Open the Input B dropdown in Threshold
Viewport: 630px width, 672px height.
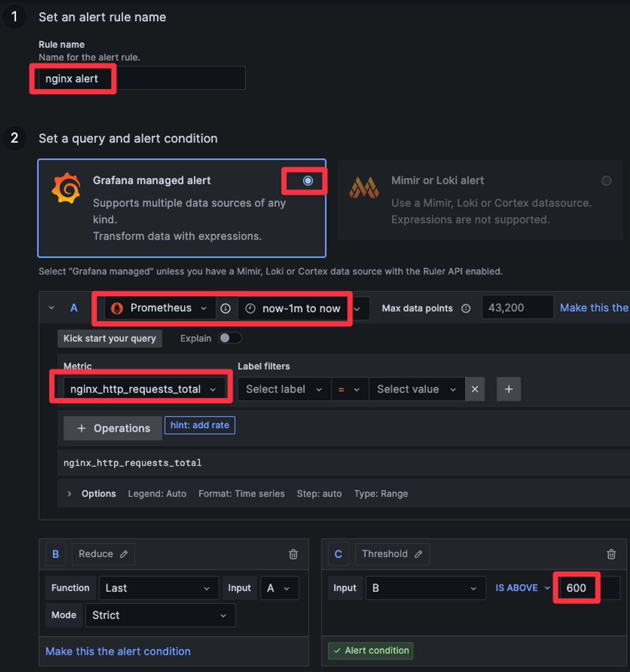pos(426,588)
